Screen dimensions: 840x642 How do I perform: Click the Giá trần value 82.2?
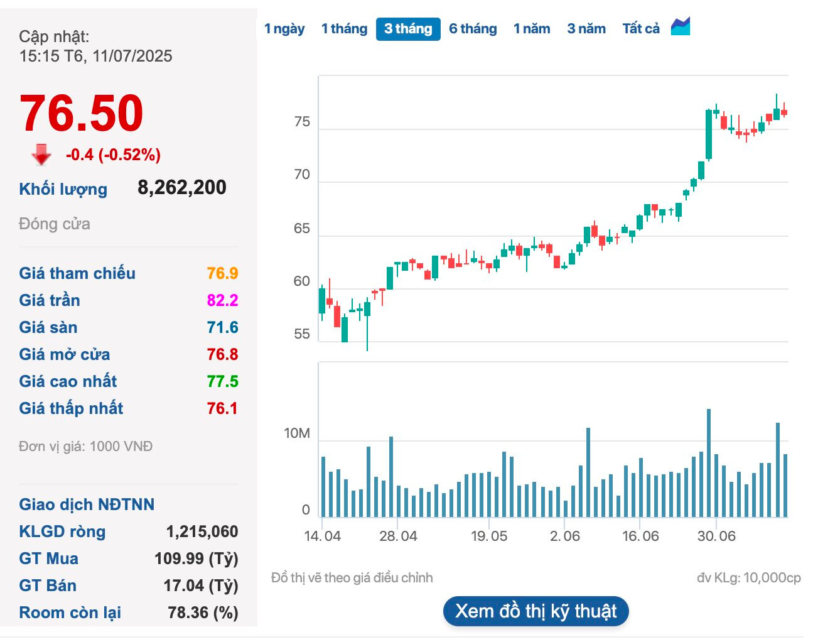pos(222,300)
